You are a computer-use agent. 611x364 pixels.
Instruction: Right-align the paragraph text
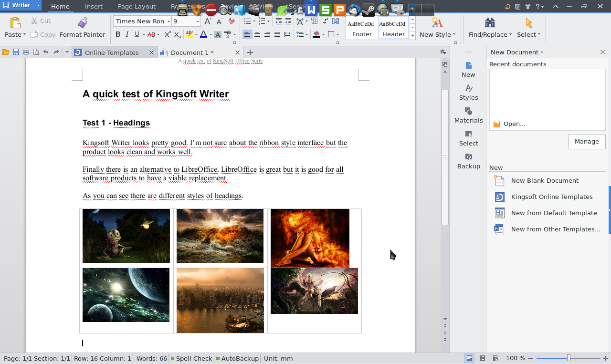pyautogui.click(x=267, y=34)
